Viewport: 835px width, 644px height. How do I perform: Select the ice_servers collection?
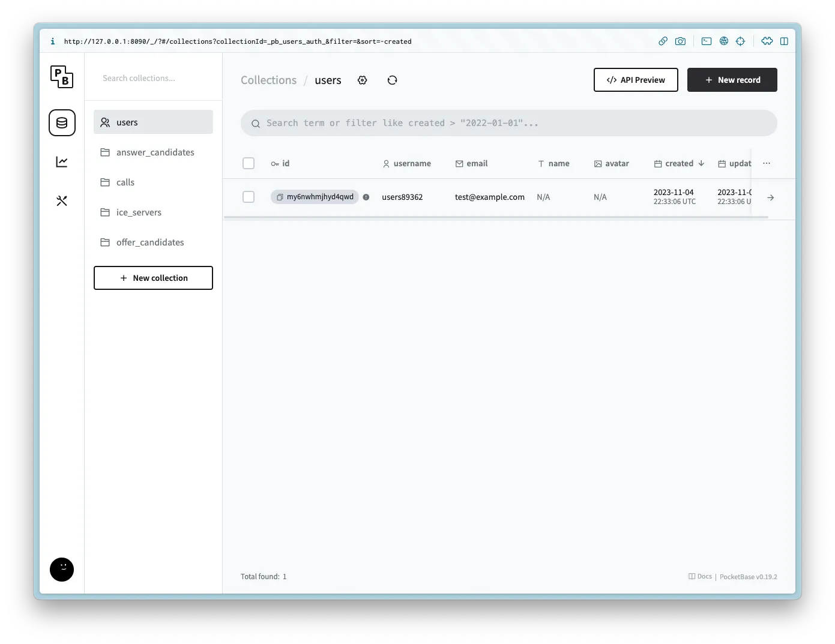pos(139,212)
